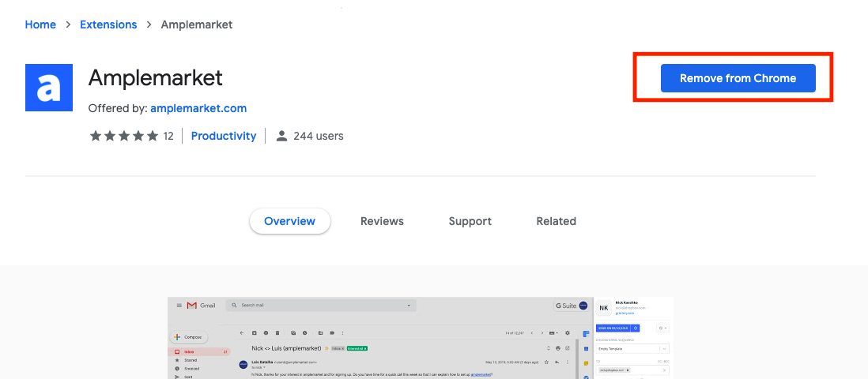
Task: Switch to the Reviews tab
Action: pos(382,221)
